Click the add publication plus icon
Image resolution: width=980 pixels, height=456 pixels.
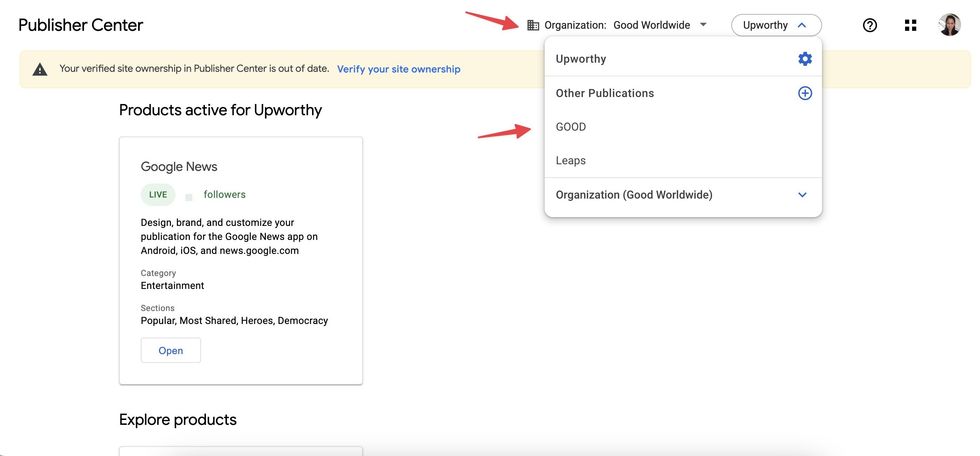point(805,93)
